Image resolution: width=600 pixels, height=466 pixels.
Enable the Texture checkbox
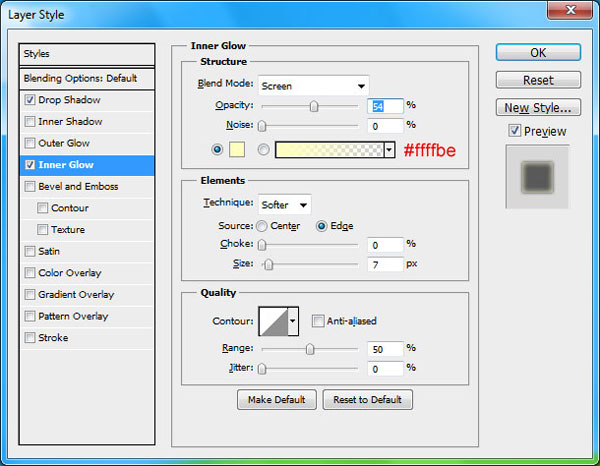pos(42,230)
